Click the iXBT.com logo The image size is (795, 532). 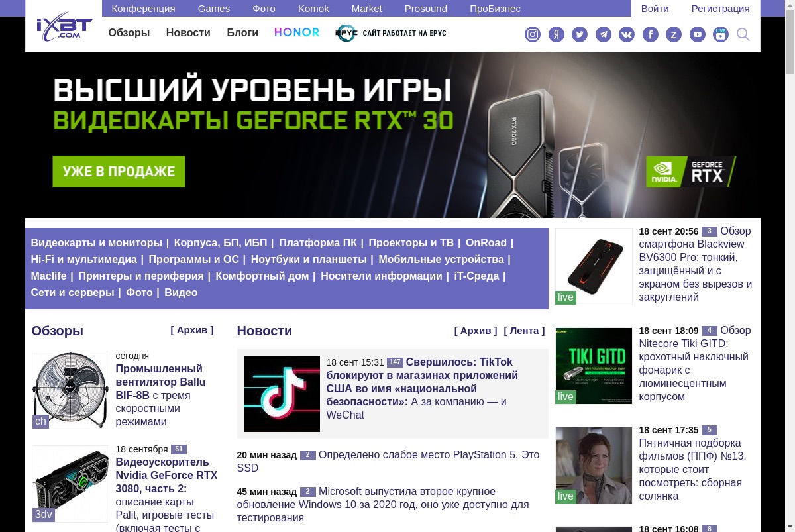[64, 27]
